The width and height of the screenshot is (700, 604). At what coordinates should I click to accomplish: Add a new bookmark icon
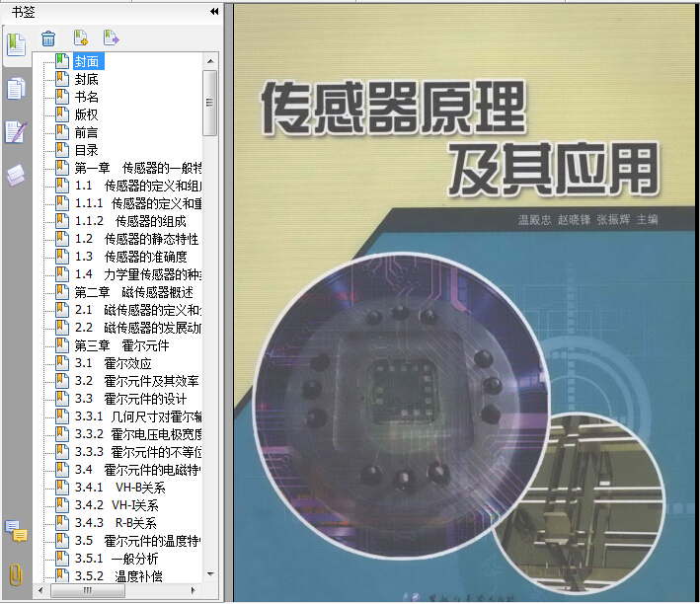click(80, 39)
